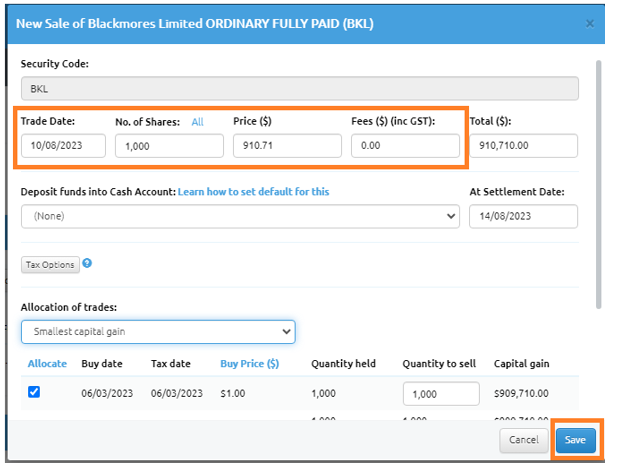Image resolution: width=617 pixels, height=472 pixels.
Task: Click the Quantity to sell column header
Action: click(x=439, y=363)
